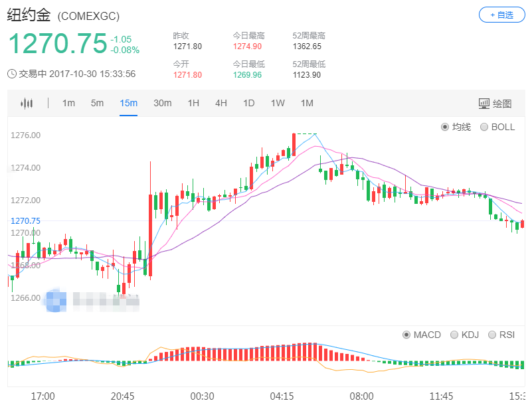Image resolution: width=532 pixels, height=415 pixels.
Task: Switch to the 1D daily chart
Action: pyautogui.click(x=248, y=103)
